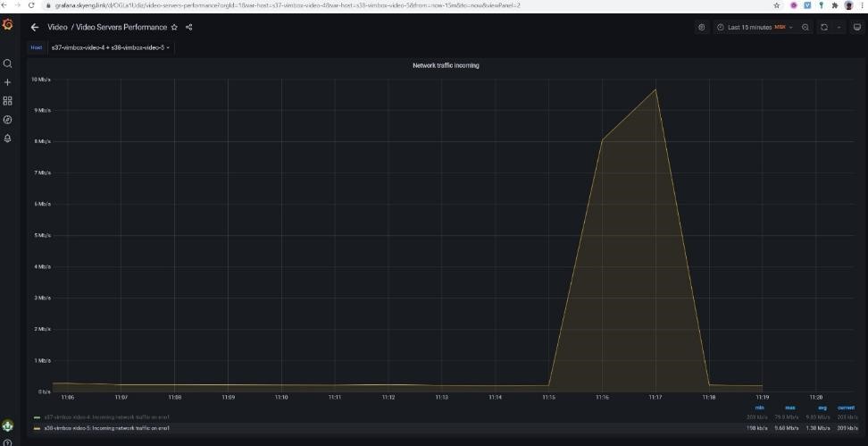Star the Video Servers Performance dashboard
This screenshot has width=868, height=446.
pos(174,27)
